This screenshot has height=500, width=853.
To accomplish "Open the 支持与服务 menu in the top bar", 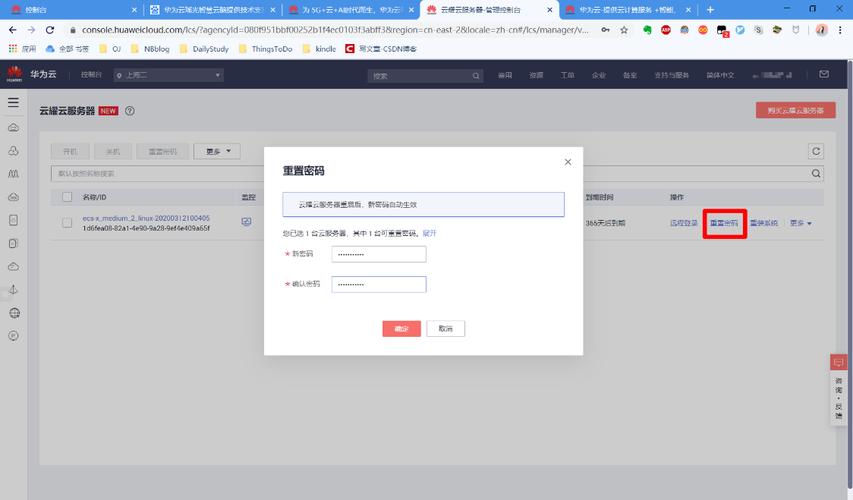I will (671, 75).
